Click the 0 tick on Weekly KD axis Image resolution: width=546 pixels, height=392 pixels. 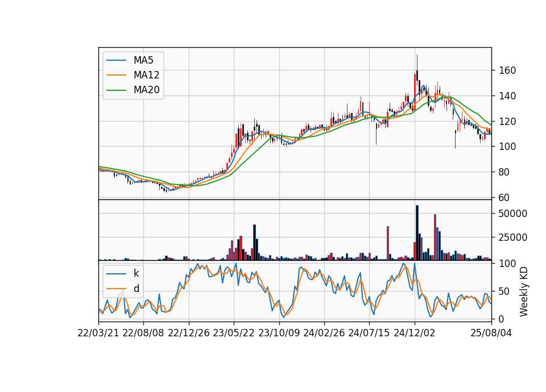coord(502,319)
